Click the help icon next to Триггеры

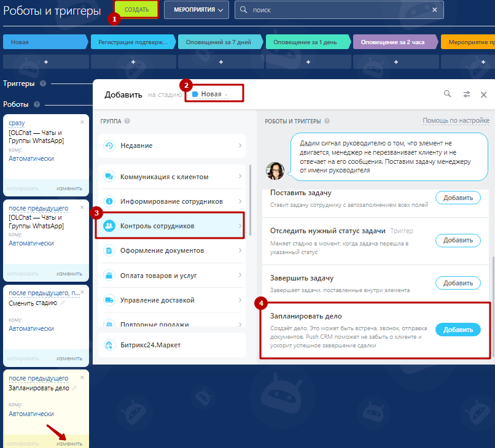43,83
